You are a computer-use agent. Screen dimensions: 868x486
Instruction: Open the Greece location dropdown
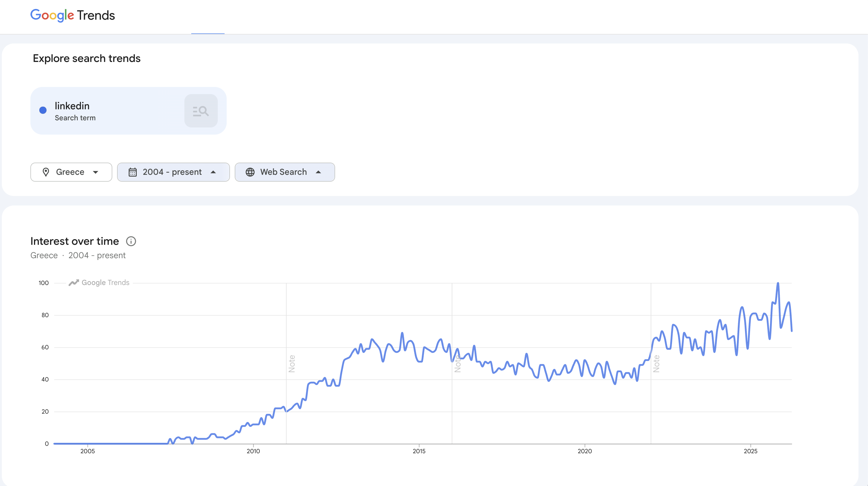(71, 172)
